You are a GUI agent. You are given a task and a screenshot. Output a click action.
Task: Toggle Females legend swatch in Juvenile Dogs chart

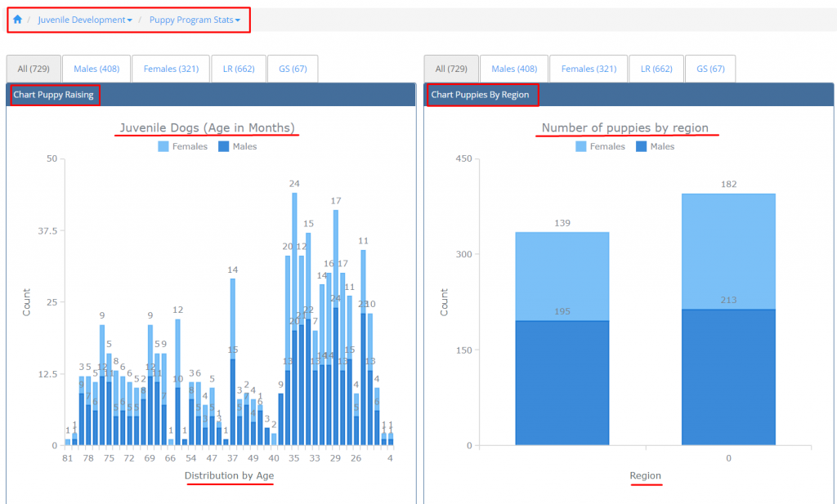(163, 147)
